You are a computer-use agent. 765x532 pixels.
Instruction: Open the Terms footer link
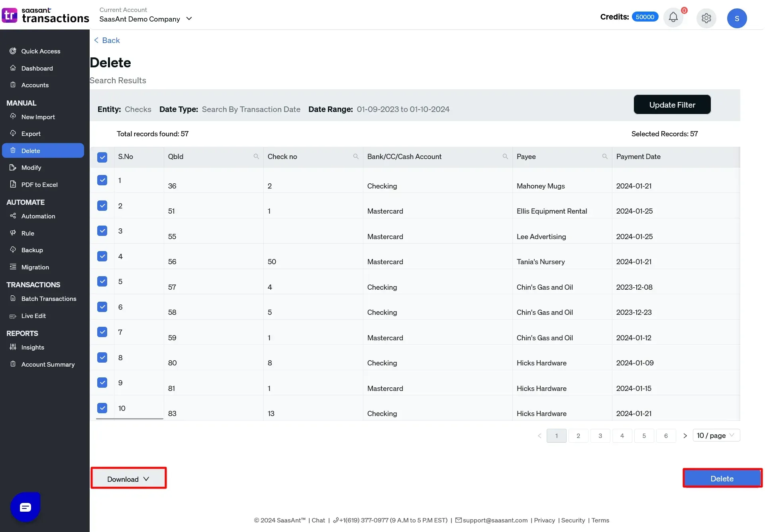(x=600, y=520)
